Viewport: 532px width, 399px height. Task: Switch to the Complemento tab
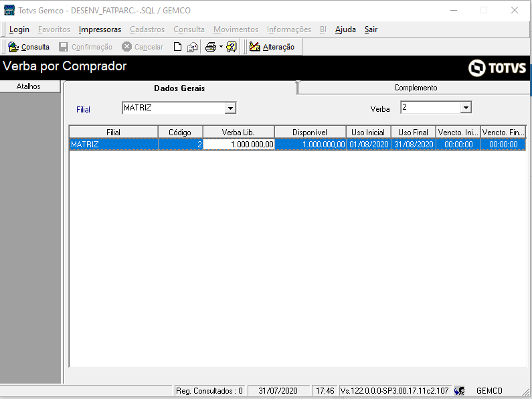click(x=416, y=88)
